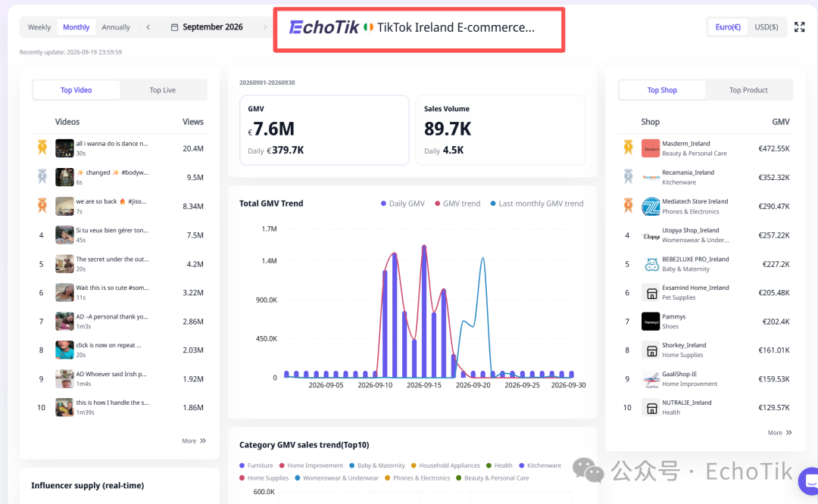The width and height of the screenshot is (818, 504).
Task: Open the Pammys shop name
Action: (x=673, y=317)
